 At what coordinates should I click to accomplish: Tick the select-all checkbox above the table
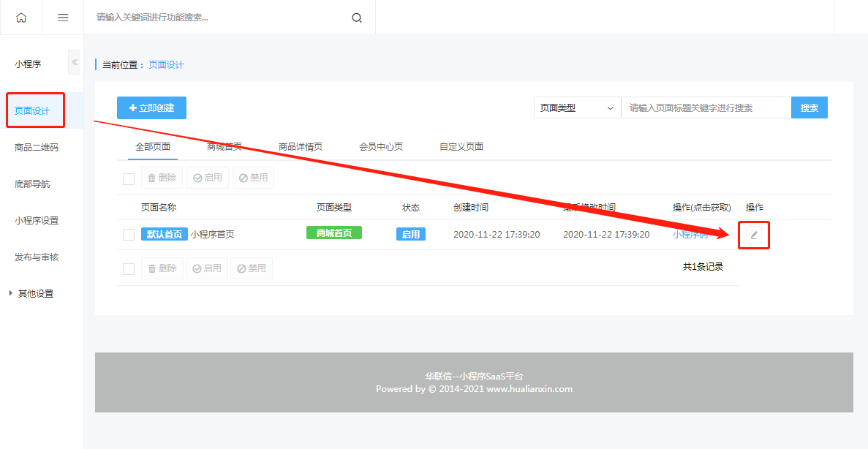click(x=129, y=179)
